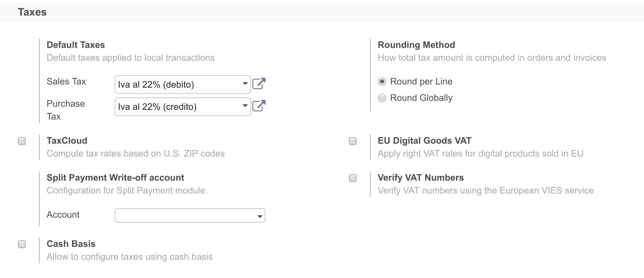Click the Sales Tax field showing debito
644x278 pixels.
click(x=182, y=84)
